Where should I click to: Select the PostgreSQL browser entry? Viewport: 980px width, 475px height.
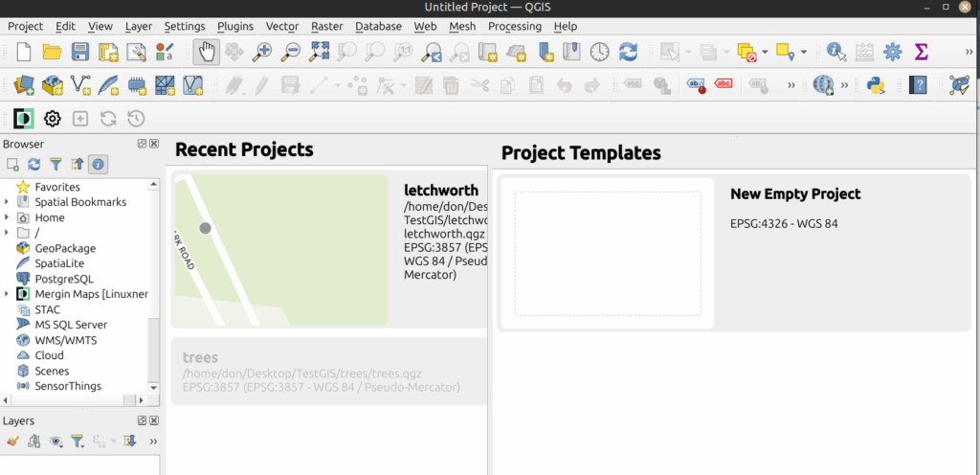pos(64,279)
